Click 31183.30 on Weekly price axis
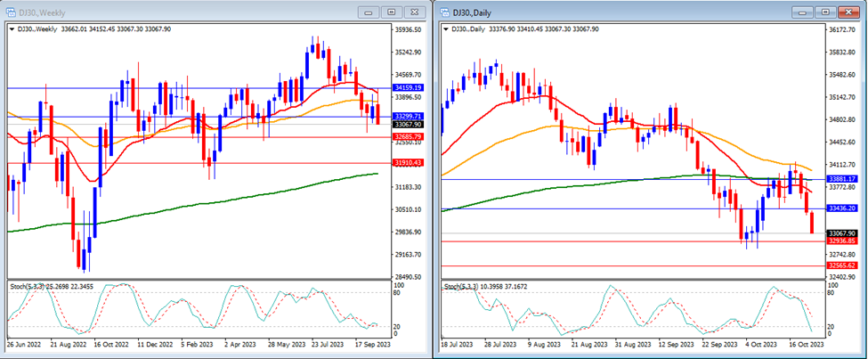This screenshot has height=359, width=868. [410, 187]
